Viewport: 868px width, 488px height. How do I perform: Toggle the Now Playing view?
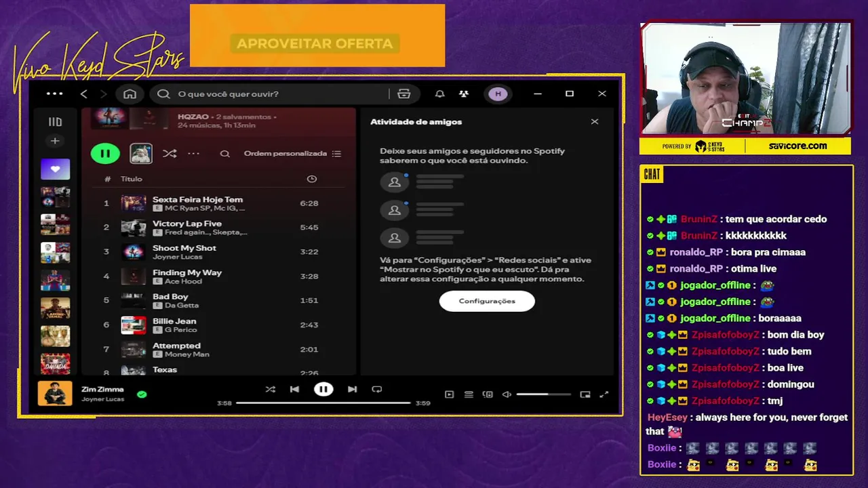[x=449, y=394]
